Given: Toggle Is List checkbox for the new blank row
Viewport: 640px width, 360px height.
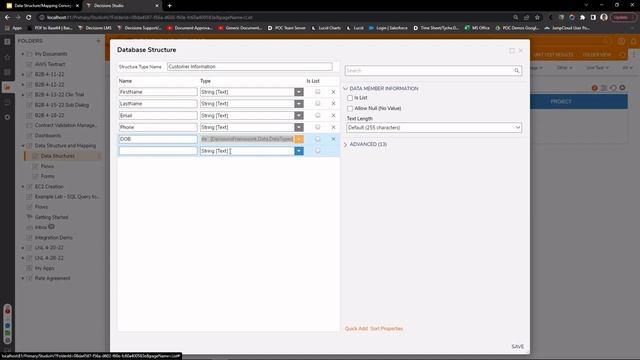Looking at the screenshot, I should point(318,151).
